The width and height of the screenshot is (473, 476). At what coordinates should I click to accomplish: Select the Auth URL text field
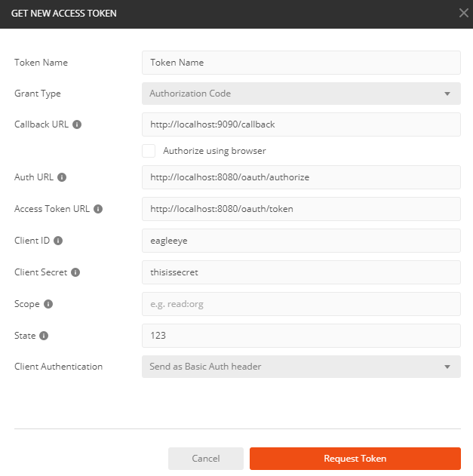coord(301,177)
